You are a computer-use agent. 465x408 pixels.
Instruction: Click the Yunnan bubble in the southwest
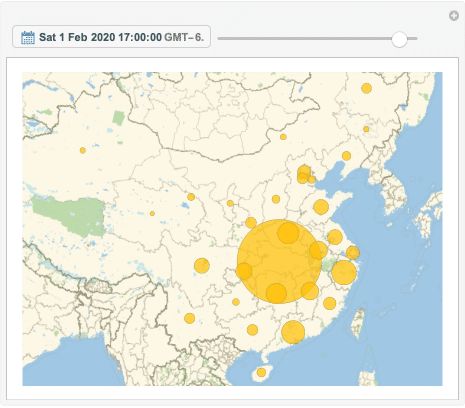pos(190,318)
